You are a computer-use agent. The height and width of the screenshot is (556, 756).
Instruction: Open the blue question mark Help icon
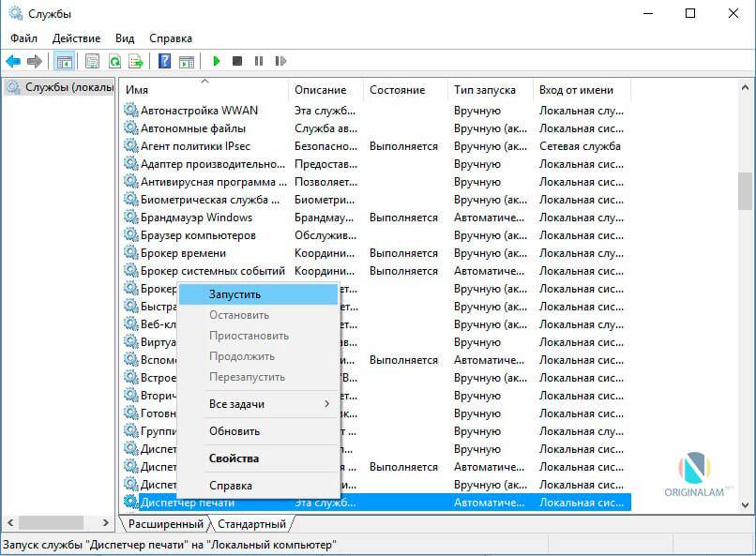165,61
